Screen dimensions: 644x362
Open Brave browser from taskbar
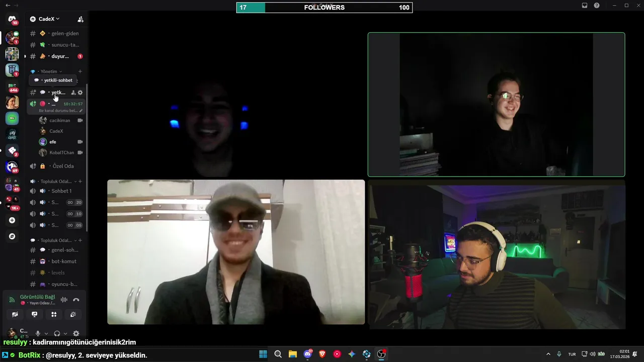[323, 354]
